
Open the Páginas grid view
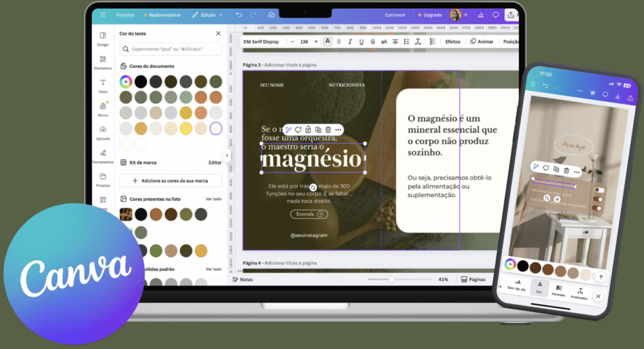[473, 279]
